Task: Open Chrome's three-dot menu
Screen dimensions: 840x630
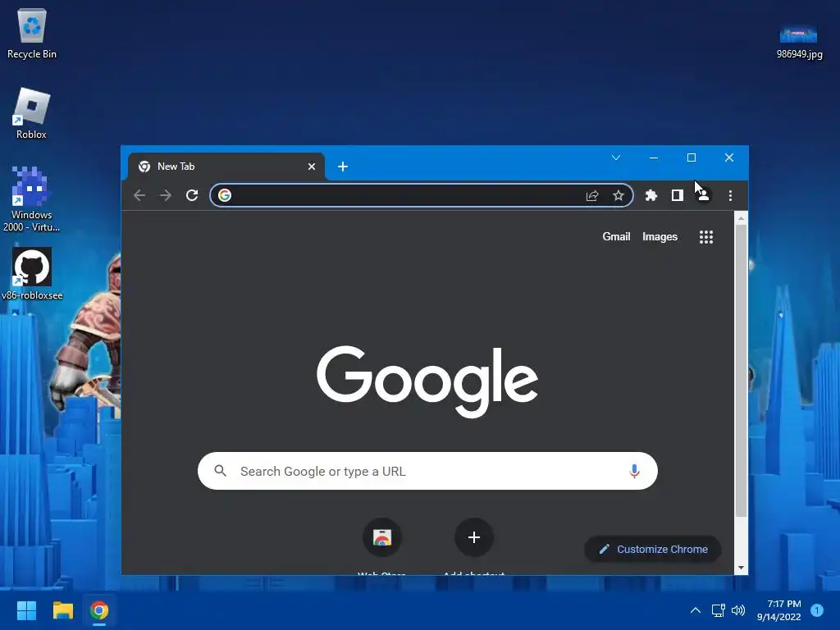Action: [x=730, y=195]
